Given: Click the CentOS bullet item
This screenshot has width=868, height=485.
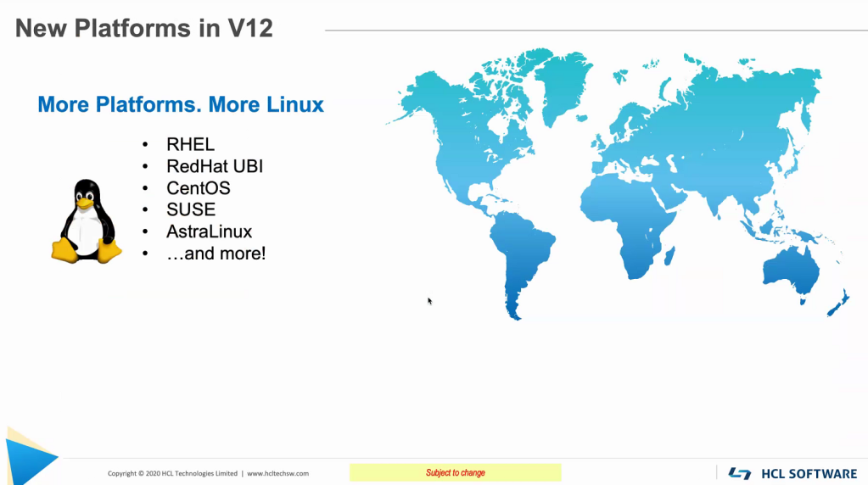Looking at the screenshot, I should [x=199, y=187].
